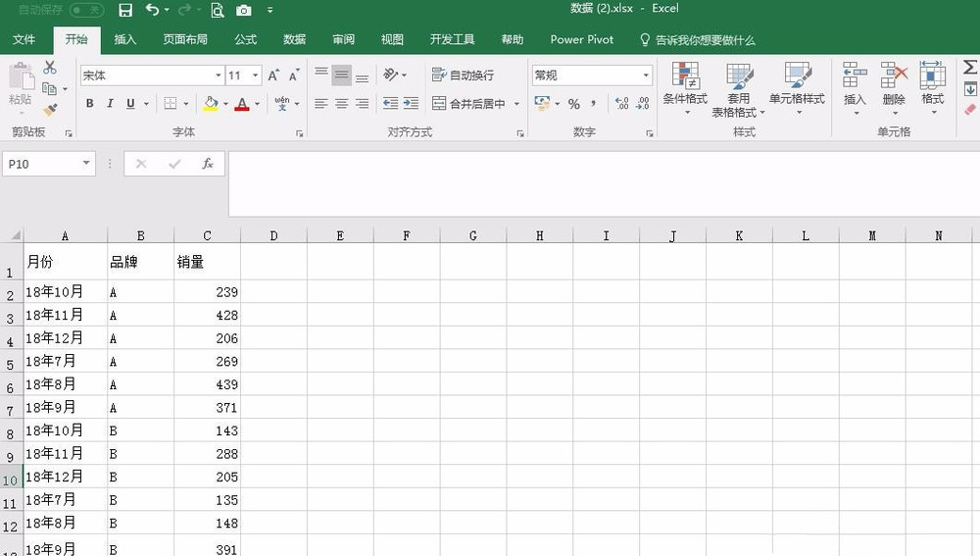Select the Format Painter brush icon

click(x=49, y=110)
